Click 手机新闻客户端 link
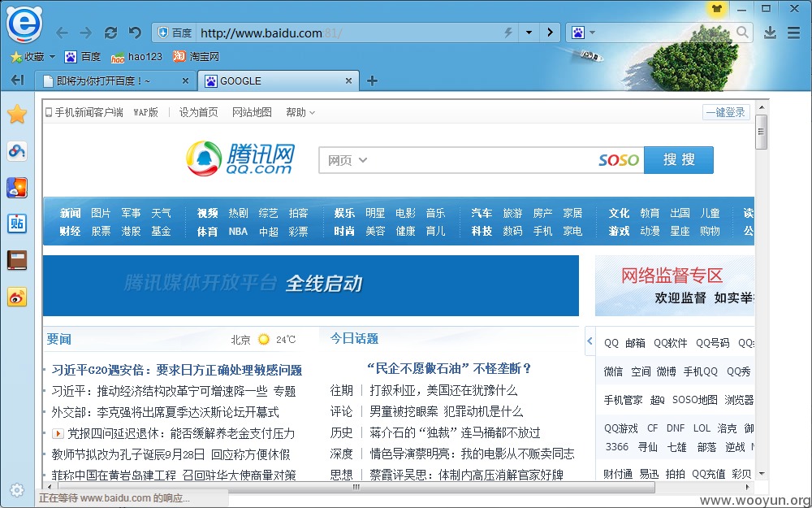This screenshot has height=508, width=812. [x=84, y=112]
